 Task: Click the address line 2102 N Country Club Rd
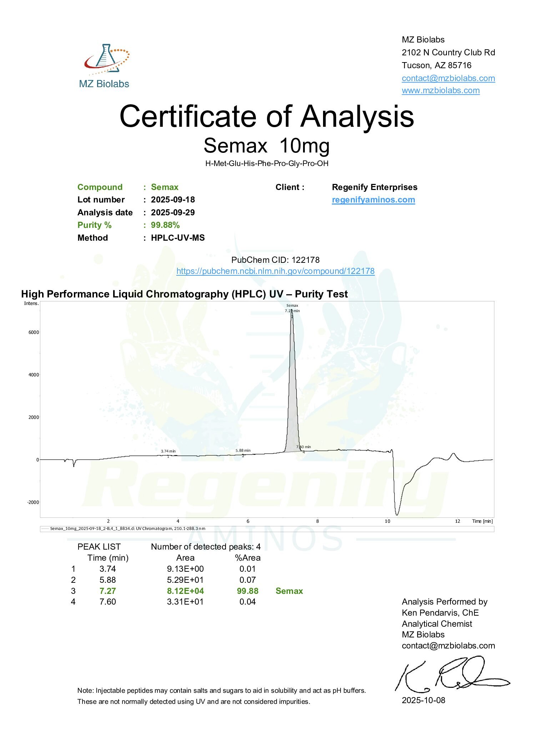448,52
